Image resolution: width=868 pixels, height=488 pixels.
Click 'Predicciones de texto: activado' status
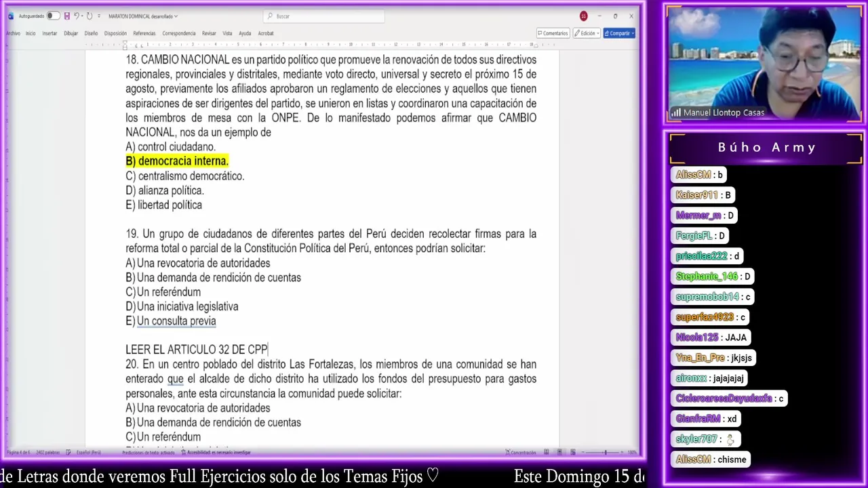point(148,452)
